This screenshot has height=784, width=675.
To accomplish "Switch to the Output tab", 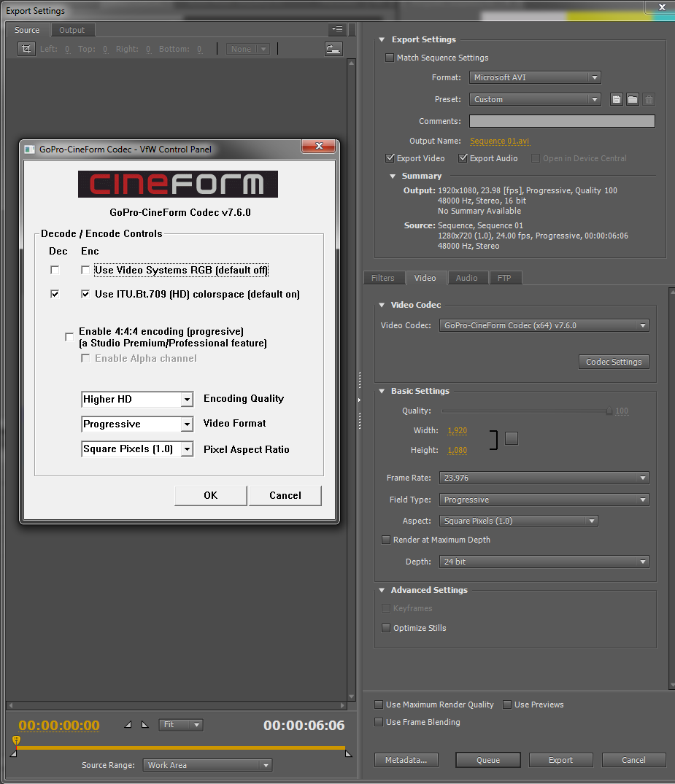I will coord(72,30).
